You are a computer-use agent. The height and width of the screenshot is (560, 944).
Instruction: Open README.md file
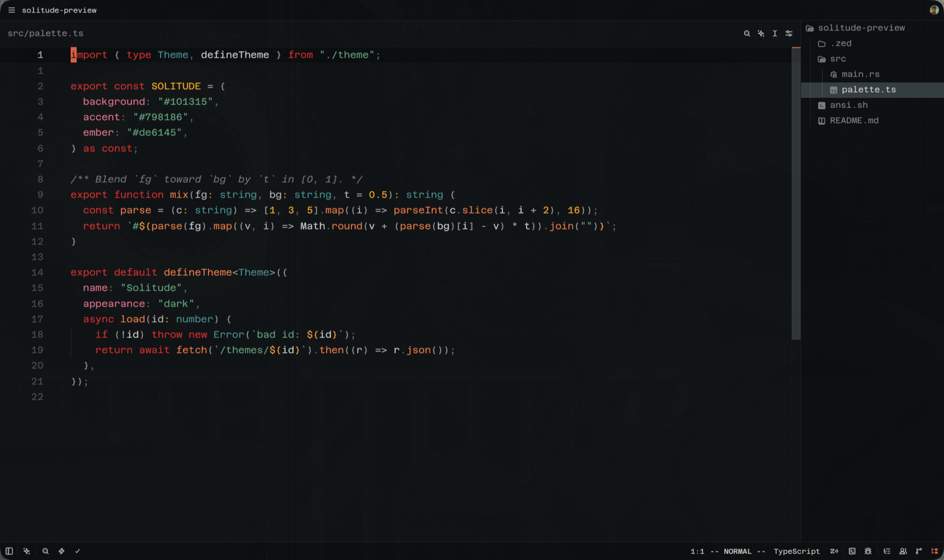872,120
